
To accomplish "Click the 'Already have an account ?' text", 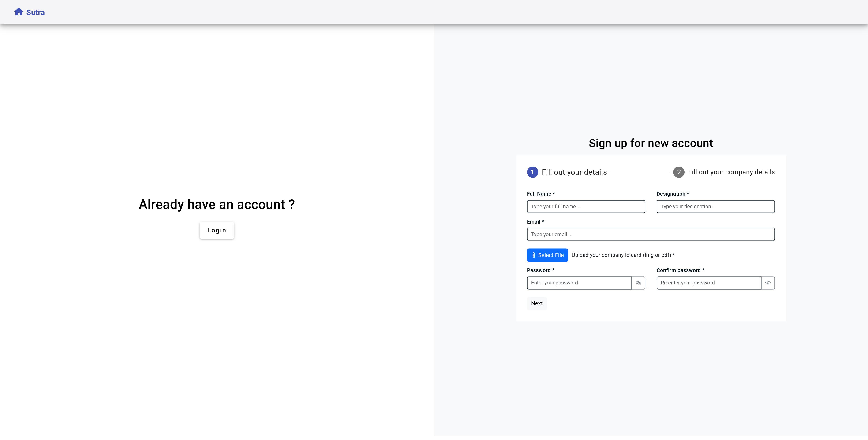I will [217, 204].
